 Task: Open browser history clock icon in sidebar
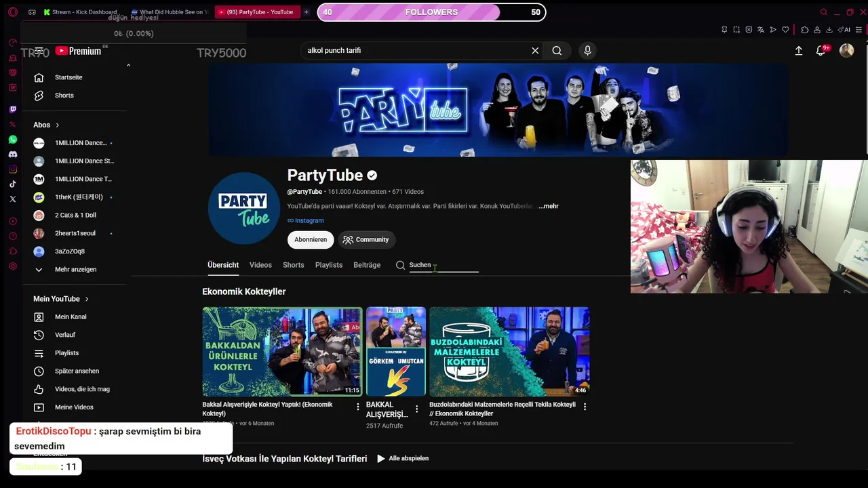[x=12, y=237]
